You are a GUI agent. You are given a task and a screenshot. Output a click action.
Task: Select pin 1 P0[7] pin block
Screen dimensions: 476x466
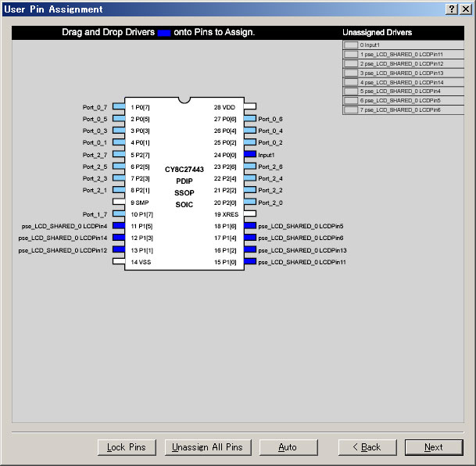(x=119, y=106)
